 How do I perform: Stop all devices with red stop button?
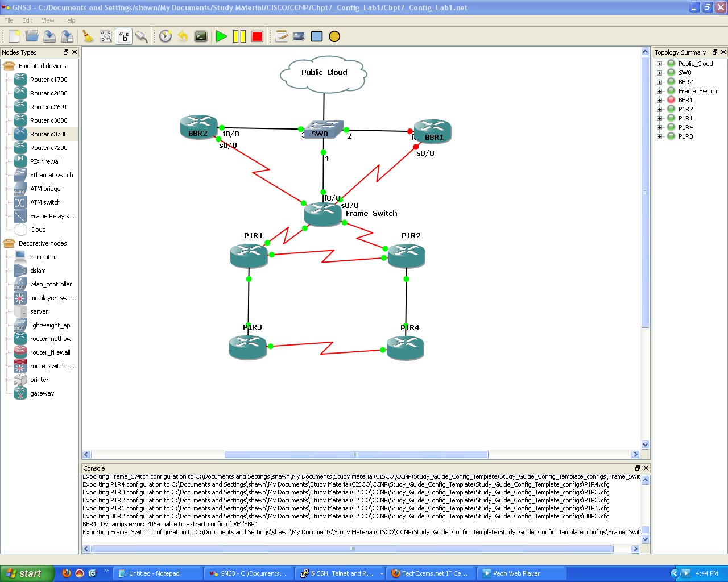click(257, 36)
